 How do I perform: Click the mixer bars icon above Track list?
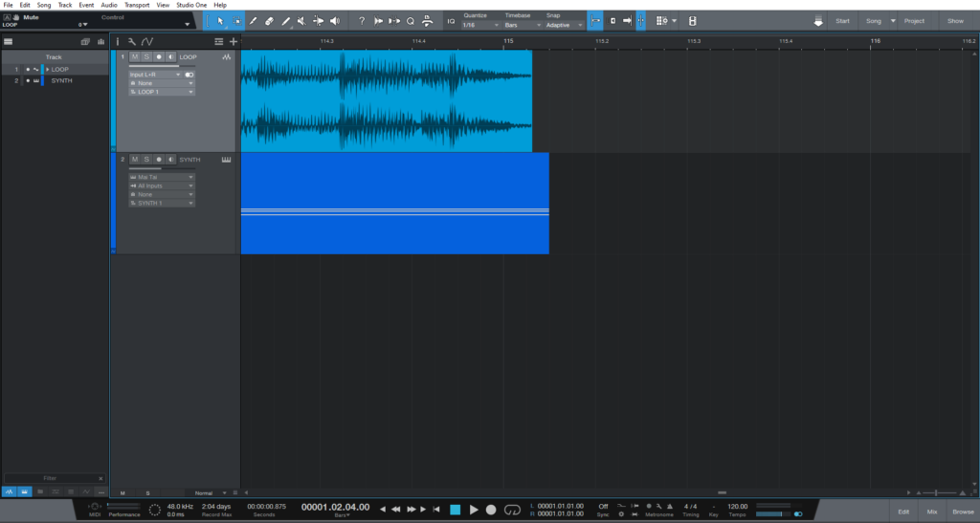[100, 42]
